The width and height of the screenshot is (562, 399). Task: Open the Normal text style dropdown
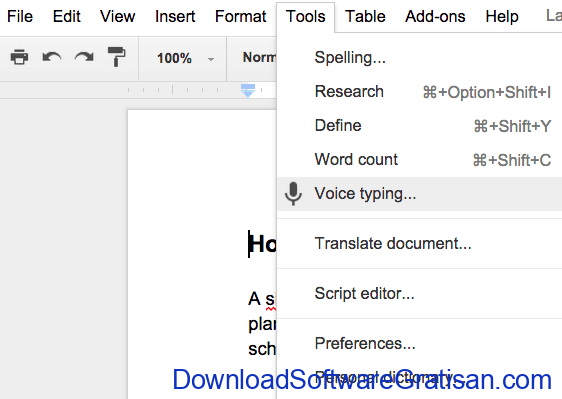(x=259, y=57)
